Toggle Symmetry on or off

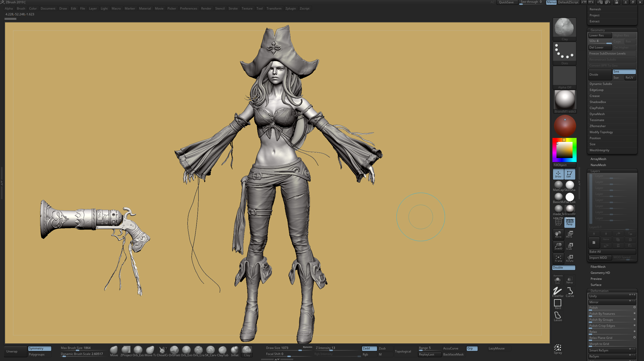click(39, 348)
